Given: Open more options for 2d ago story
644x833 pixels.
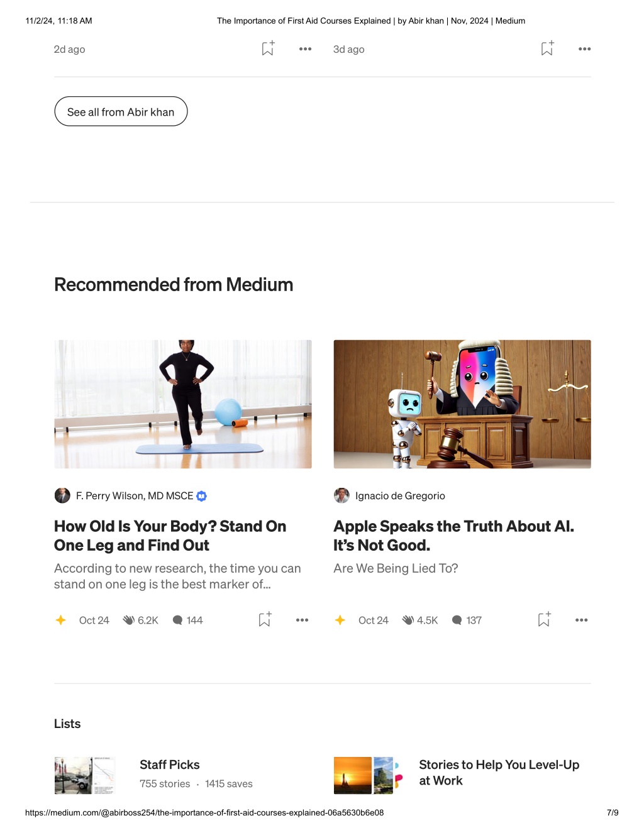Looking at the screenshot, I should [x=305, y=49].
